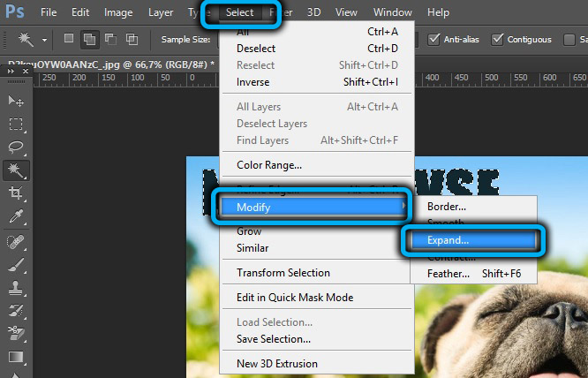This screenshot has height=378, width=588.
Task: Open the Window menu
Action: [393, 12]
